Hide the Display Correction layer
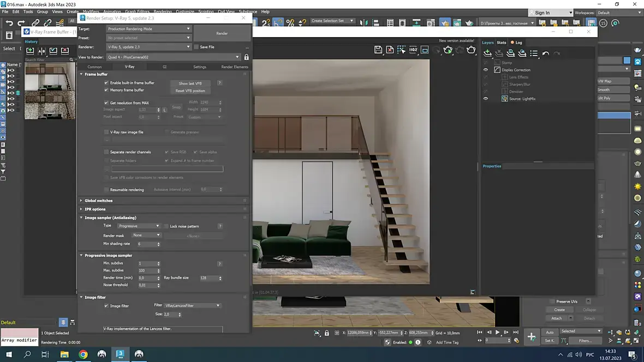 (485, 70)
